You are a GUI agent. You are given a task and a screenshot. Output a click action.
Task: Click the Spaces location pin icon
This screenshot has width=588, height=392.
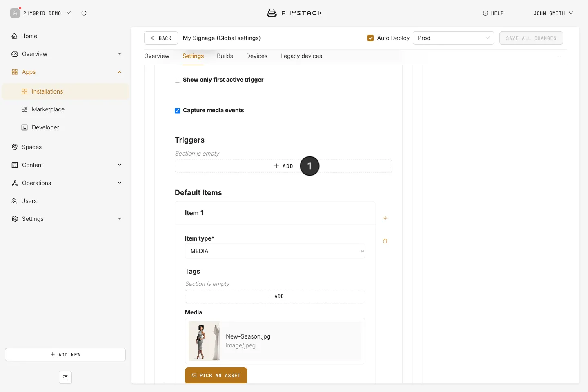[x=15, y=147]
